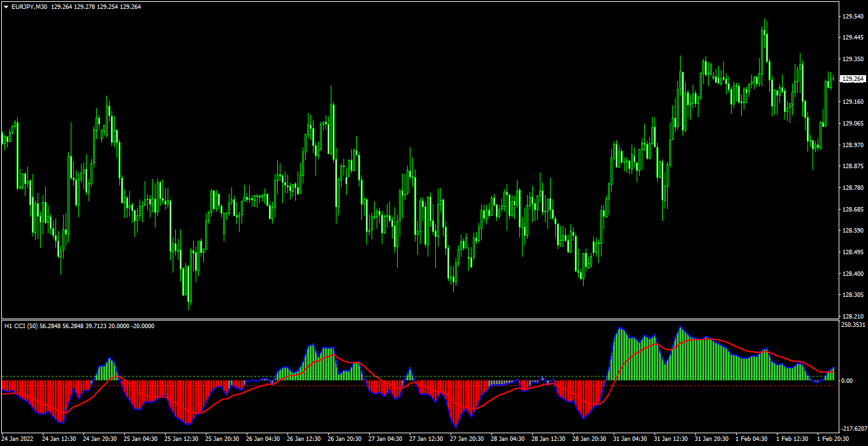Click the 28 Jan 20:30 time label
This screenshot has width=868, height=446.
click(590, 439)
